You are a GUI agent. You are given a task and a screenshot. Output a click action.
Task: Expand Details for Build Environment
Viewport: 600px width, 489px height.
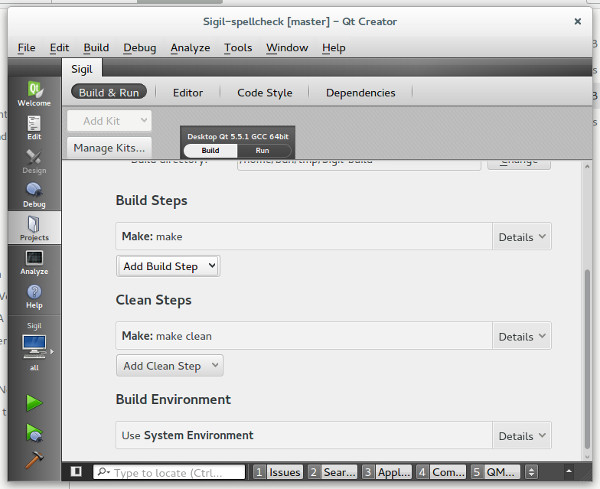tap(522, 435)
